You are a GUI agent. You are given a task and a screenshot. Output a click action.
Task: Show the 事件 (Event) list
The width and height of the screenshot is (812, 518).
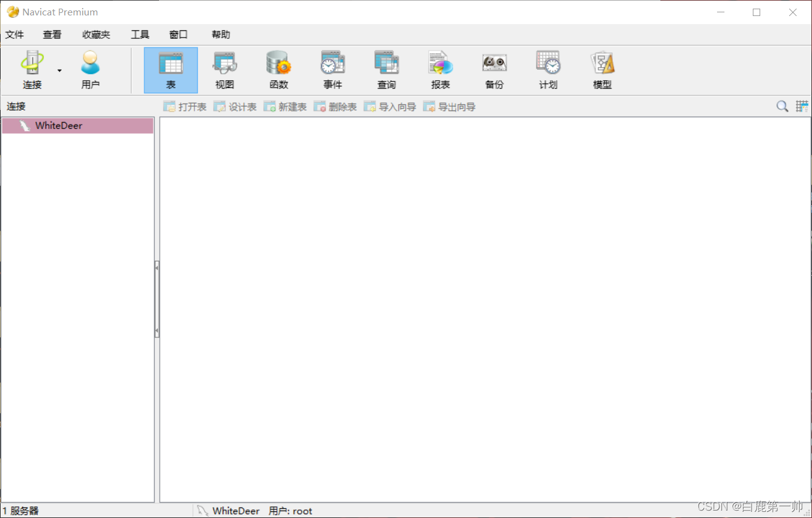pyautogui.click(x=332, y=70)
